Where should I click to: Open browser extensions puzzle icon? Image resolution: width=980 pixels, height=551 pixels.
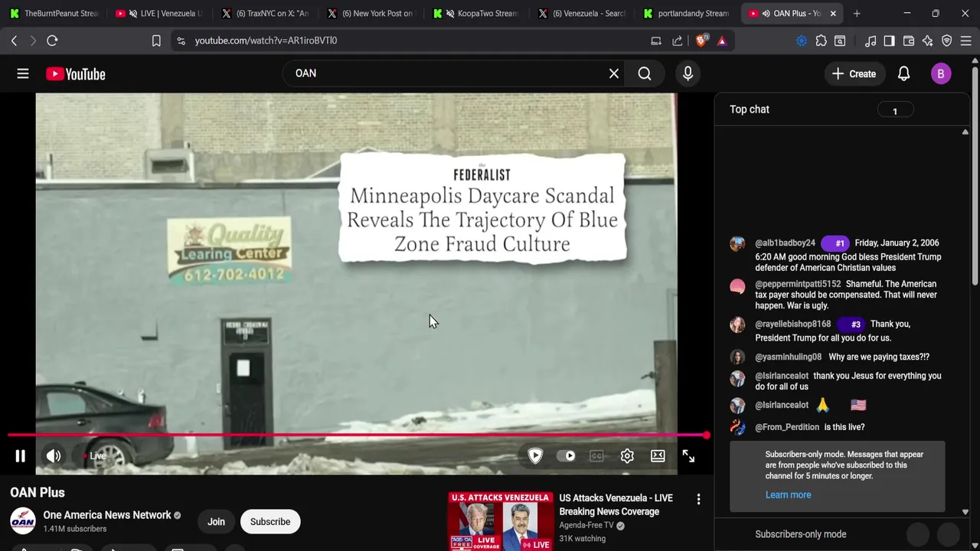(822, 41)
